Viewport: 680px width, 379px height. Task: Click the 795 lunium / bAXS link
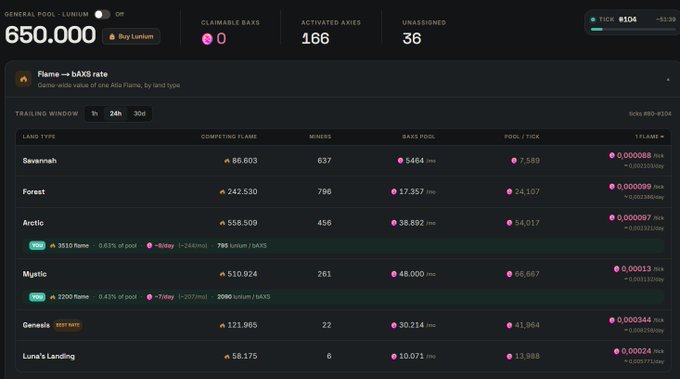click(242, 245)
